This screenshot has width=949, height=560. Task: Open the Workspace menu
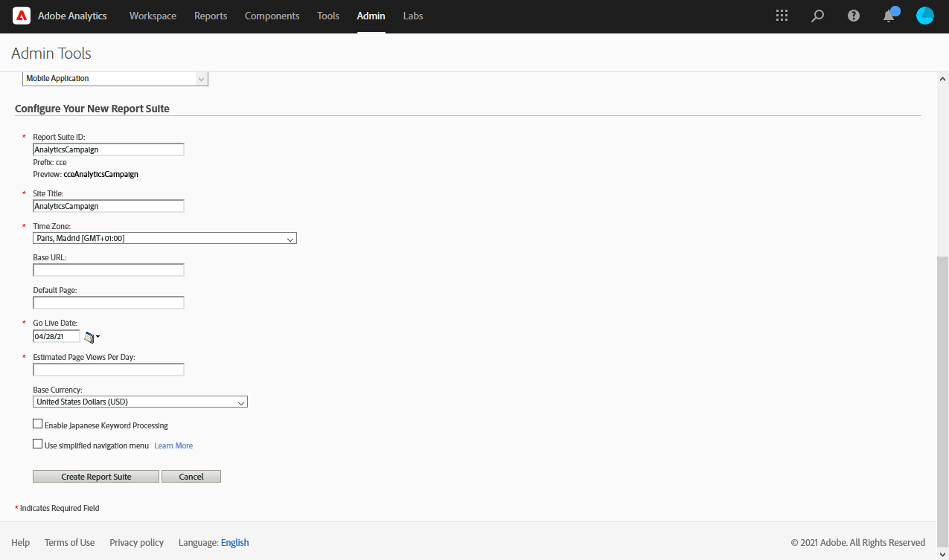[x=153, y=16]
